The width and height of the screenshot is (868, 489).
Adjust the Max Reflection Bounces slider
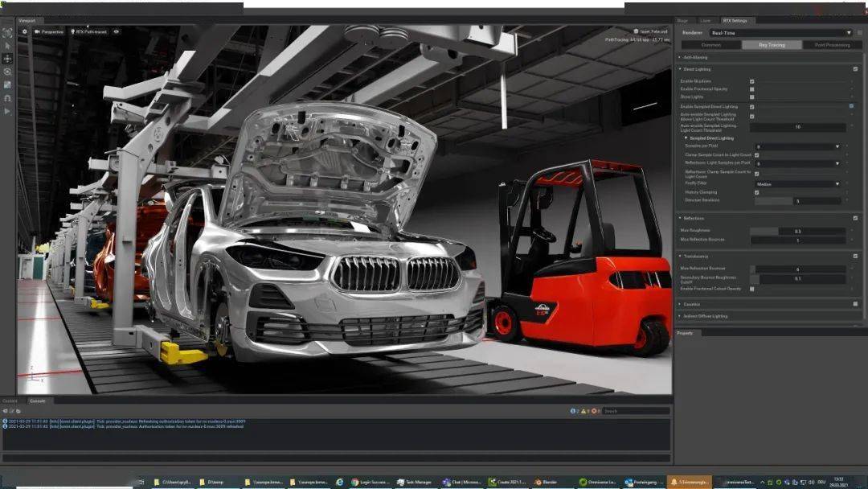(x=798, y=240)
